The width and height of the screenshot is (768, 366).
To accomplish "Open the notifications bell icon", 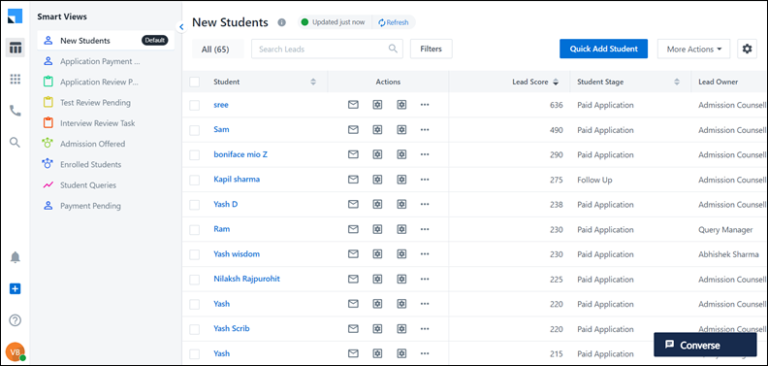I will [x=15, y=257].
